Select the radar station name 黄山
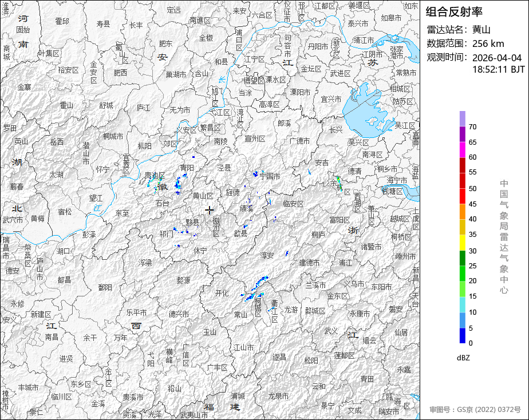 [x=481, y=30]
